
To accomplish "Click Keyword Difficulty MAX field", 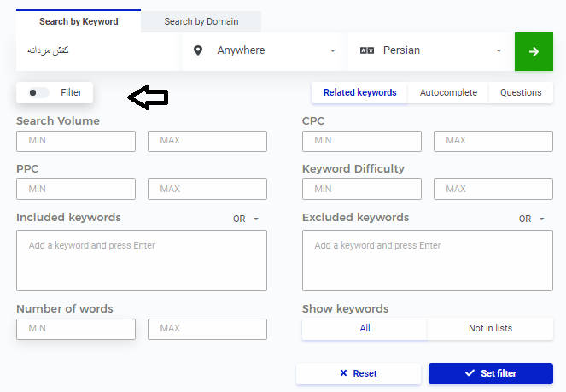I will click(493, 189).
